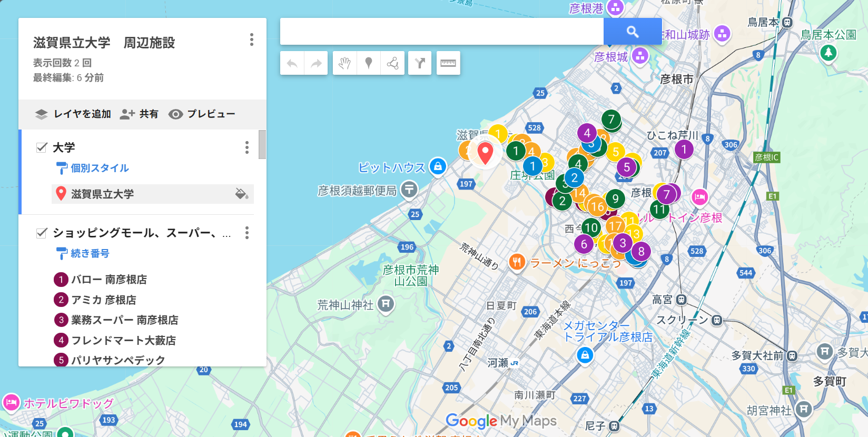Open the add directions tool
Screen dimensions: 868x437
[420, 63]
